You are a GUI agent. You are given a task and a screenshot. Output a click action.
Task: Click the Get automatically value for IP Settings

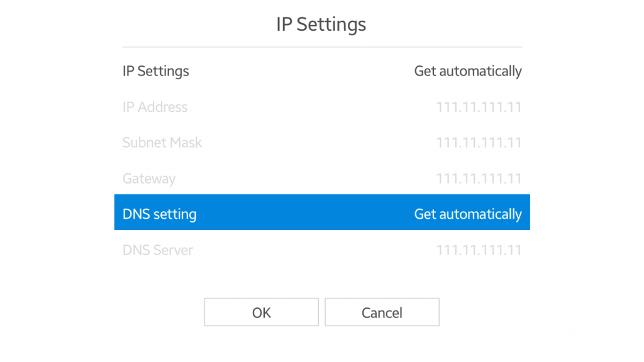coord(468,71)
